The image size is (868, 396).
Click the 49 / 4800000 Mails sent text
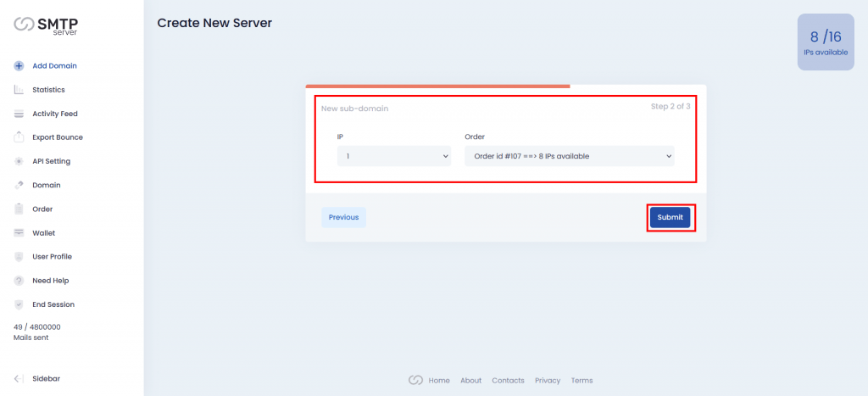click(37, 332)
